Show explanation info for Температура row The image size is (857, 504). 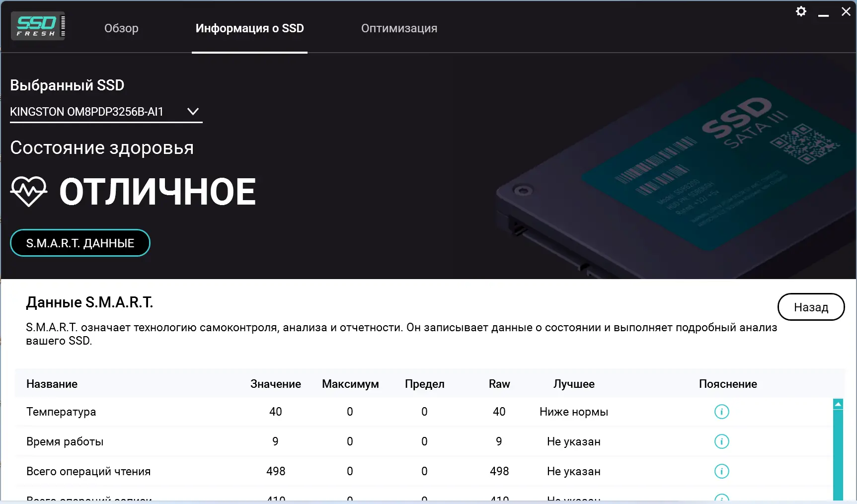721,412
